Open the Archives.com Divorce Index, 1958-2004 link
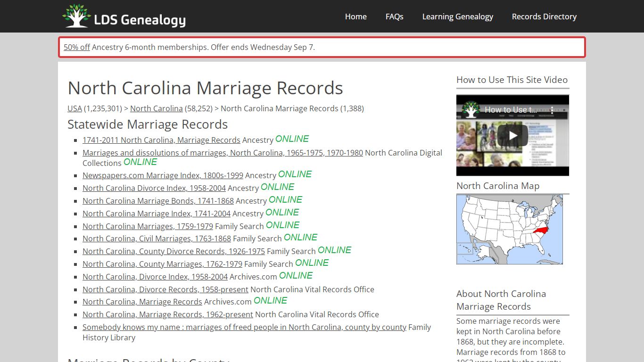The height and width of the screenshot is (362, 644). (155, 277)
